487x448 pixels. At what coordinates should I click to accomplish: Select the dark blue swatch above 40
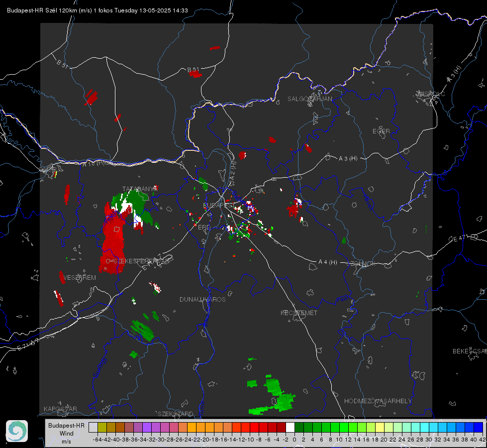click(479, 427)
